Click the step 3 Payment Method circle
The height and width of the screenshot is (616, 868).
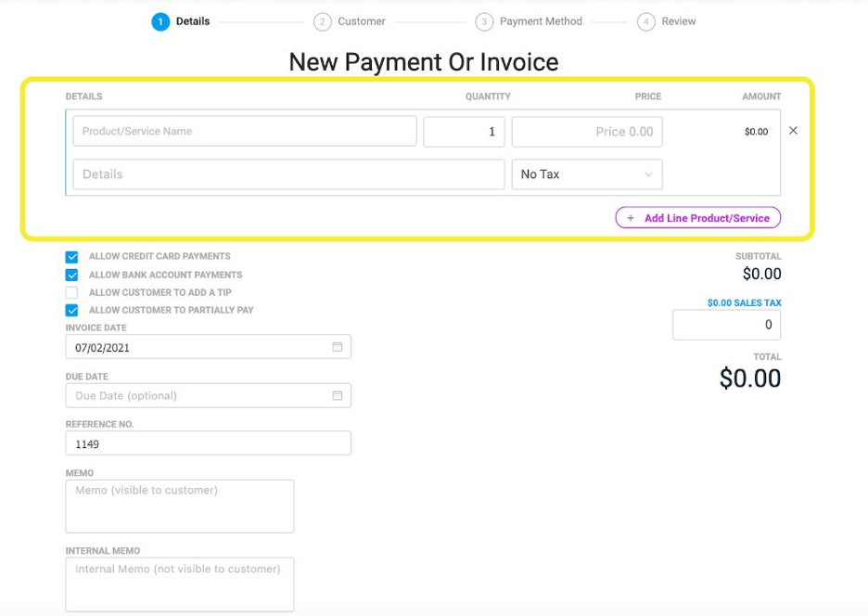click(484, 21)
